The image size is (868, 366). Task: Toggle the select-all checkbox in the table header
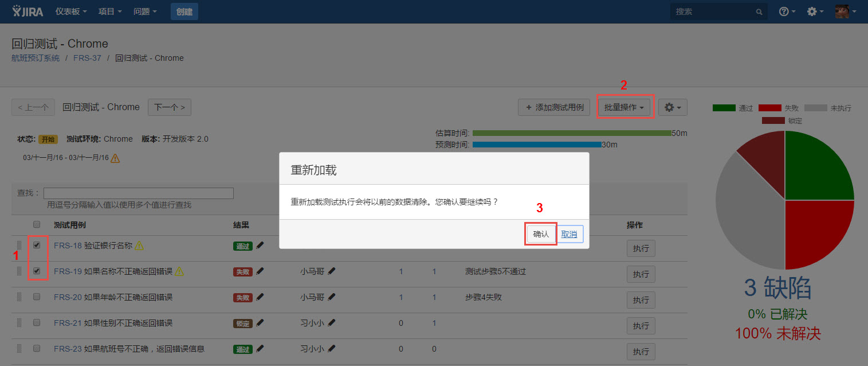point(37,224)
